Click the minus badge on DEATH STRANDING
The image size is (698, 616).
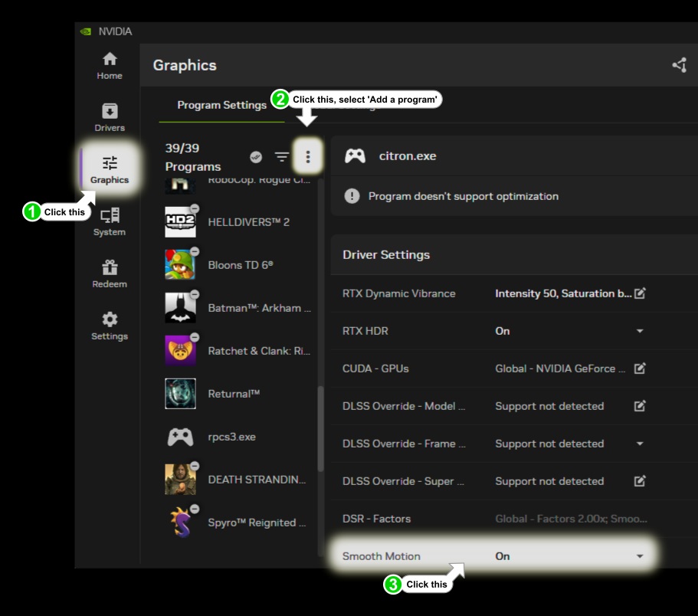click(195, 466)
